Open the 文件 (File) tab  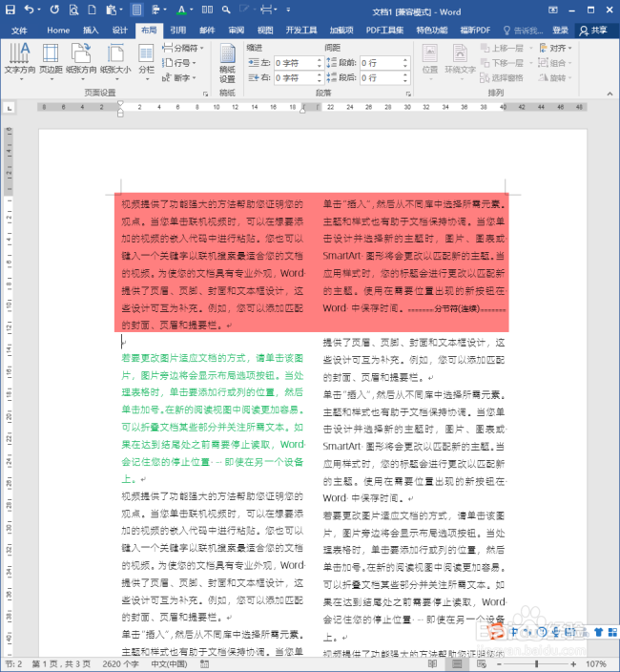click(x=19, y=31)
